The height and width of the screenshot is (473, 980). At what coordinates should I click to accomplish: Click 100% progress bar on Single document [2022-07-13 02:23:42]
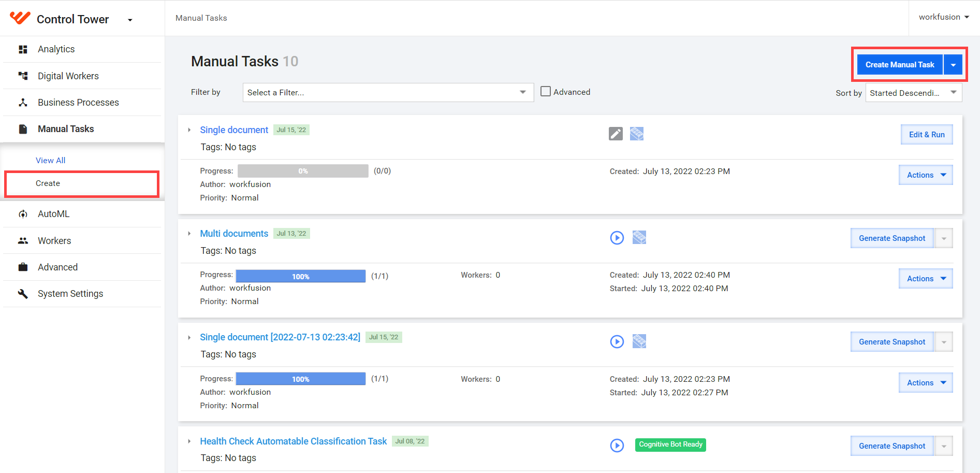tap(301, 379)
